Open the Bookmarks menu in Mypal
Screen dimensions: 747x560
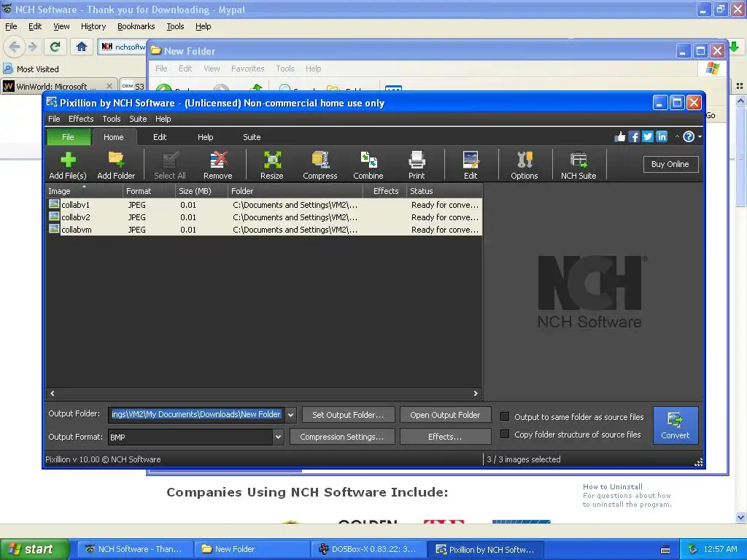[x=136, y=27]
